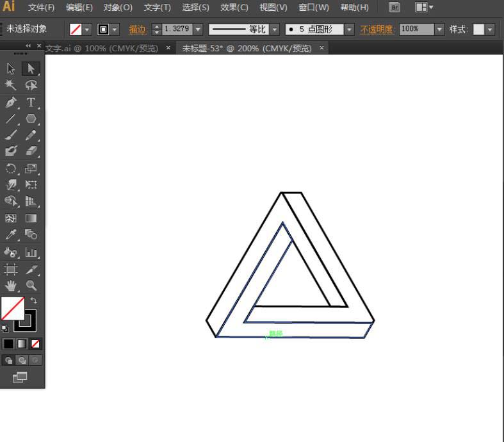Select the Polygon shape tool

click(31, 119)
